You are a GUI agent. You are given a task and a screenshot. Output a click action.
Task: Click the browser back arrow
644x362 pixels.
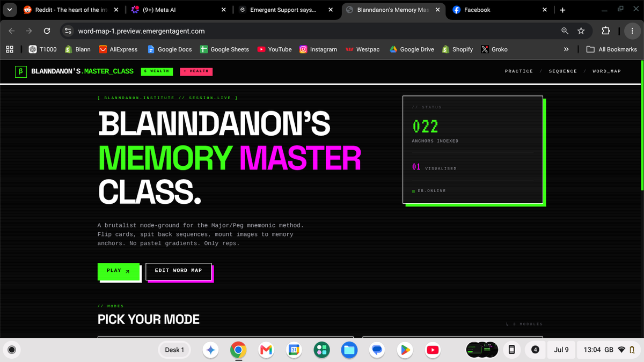click(x=12, y=31)
